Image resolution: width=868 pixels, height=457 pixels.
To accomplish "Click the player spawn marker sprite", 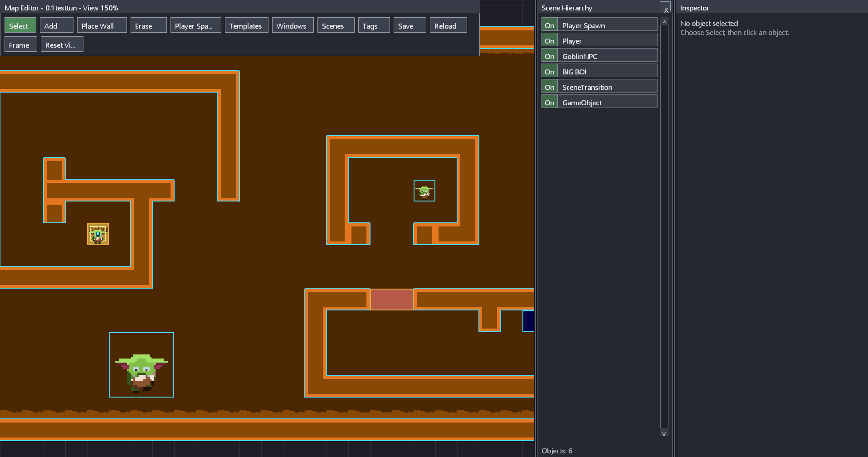I will click(98, 234).
